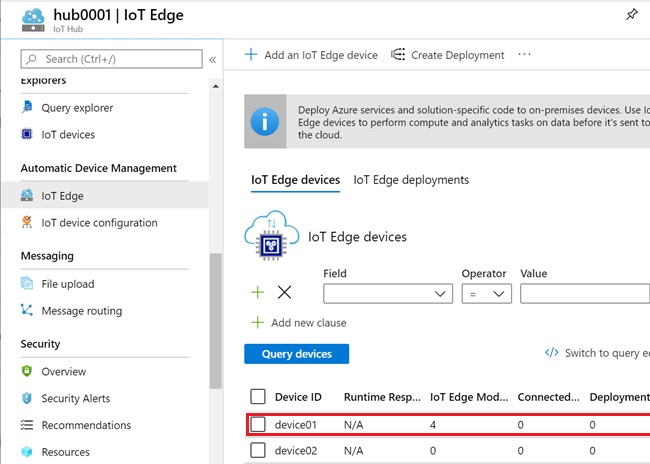Open IoT device configuration menu item

pyautogui.click(x=99, y=223)
